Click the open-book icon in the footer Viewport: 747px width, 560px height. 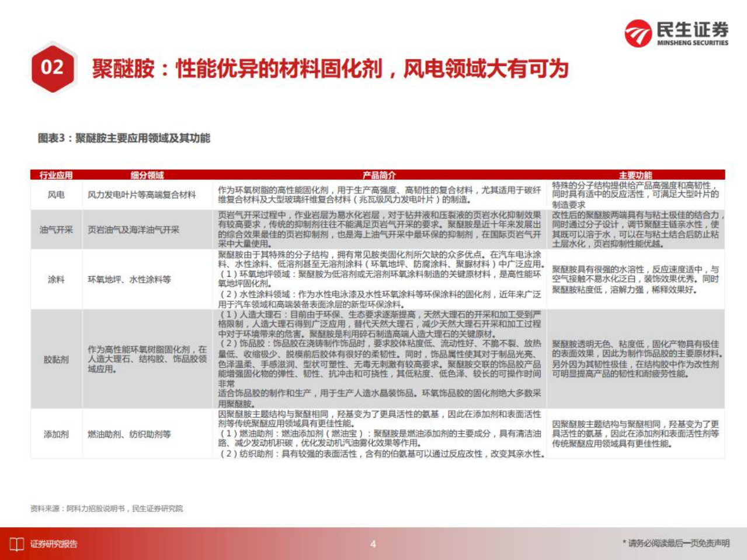click(18, 543)
